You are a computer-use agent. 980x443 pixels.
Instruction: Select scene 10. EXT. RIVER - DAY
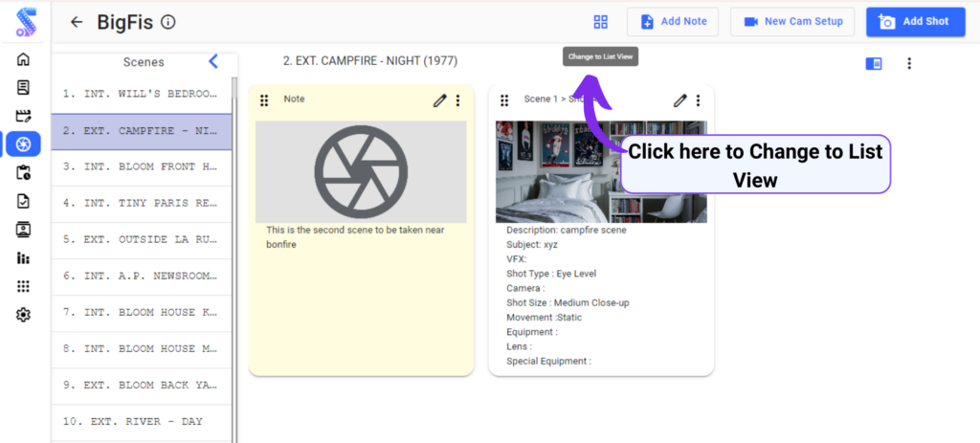click(142, 422)
